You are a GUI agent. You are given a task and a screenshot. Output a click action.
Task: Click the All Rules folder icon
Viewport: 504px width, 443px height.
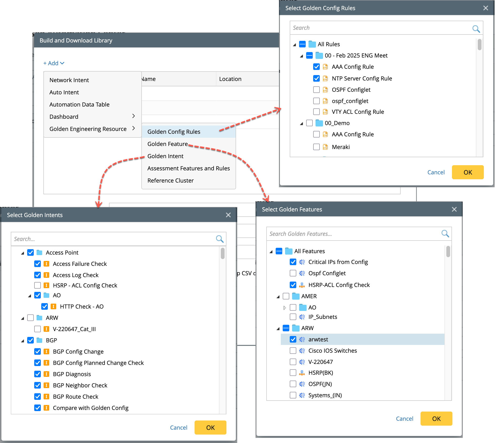pyautogui.click(x=312, y=44)
